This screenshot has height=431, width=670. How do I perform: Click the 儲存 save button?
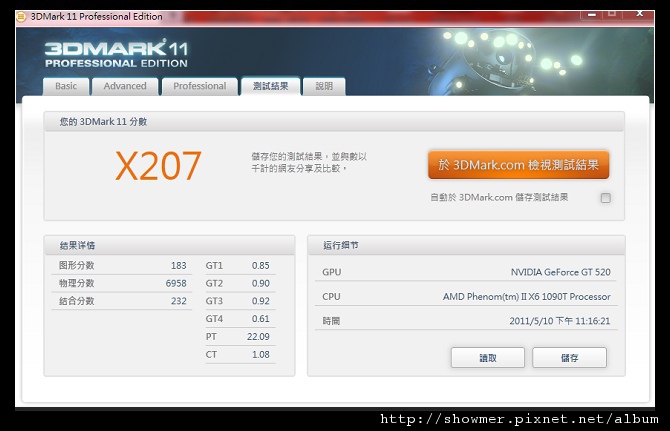point(569,358)
